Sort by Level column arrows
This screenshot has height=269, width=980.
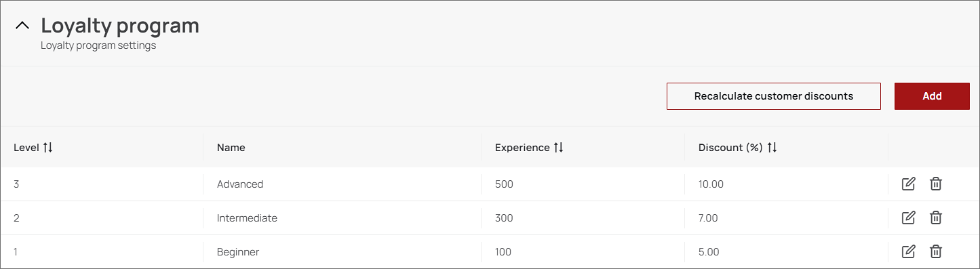coord(48,147)
